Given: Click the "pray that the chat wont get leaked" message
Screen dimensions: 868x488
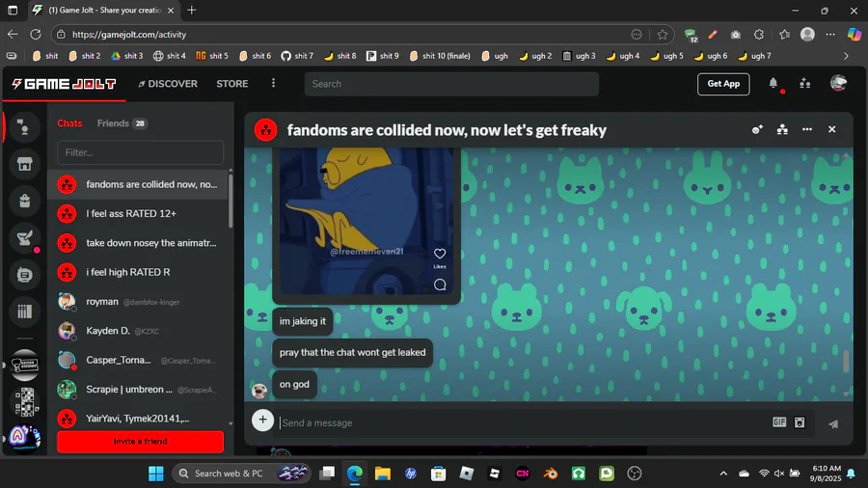Looking at the screenshot, I should (x=353, y=352).
